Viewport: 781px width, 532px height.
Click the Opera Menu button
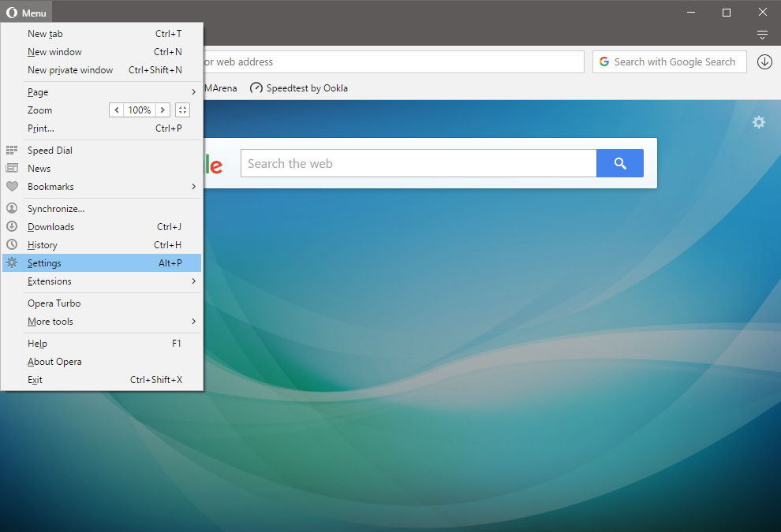(26, 13)
